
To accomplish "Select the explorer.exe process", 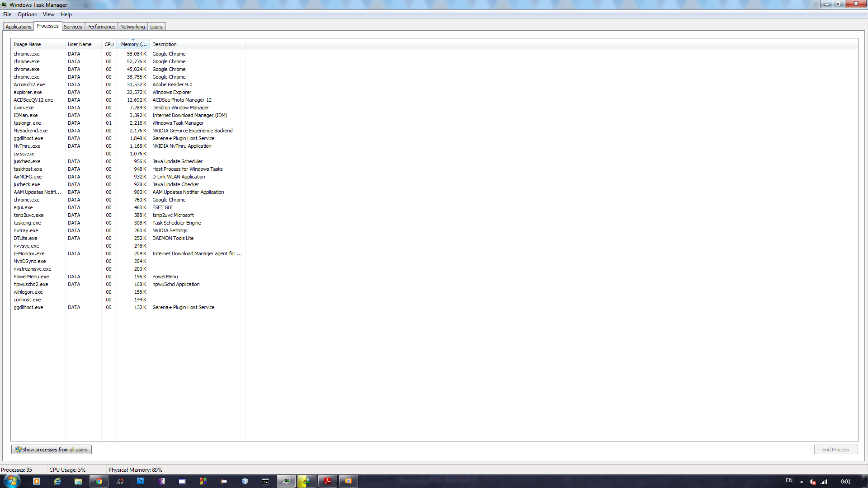I will (x=128, y=92).
